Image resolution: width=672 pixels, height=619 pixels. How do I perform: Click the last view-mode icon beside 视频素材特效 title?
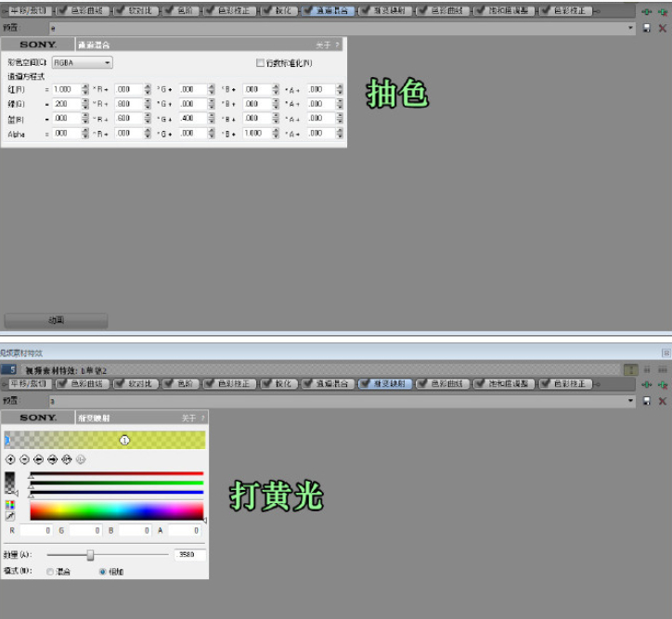point(663,369)
